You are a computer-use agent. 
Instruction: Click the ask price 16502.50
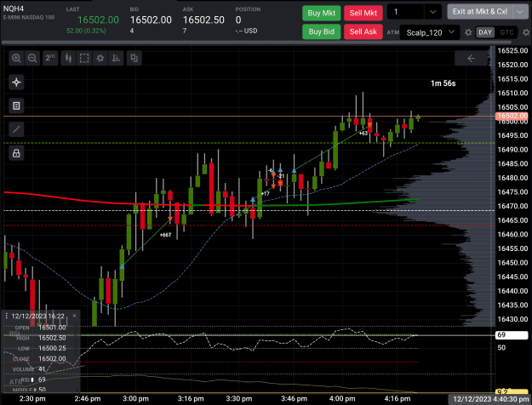(x=203, y=20)
